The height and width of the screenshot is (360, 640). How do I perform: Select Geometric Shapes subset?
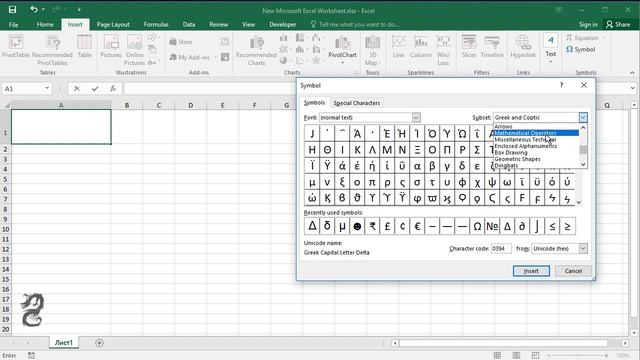click(536, 159)
